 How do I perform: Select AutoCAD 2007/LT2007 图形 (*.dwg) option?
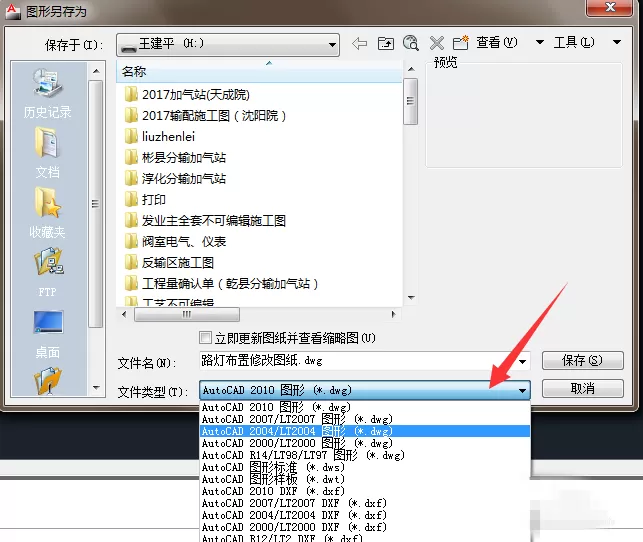365,419
